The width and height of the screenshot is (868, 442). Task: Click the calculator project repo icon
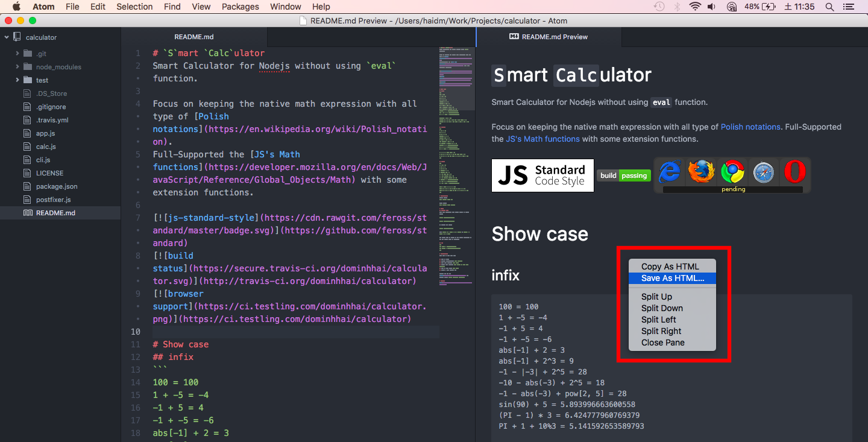tap(17, 37)
